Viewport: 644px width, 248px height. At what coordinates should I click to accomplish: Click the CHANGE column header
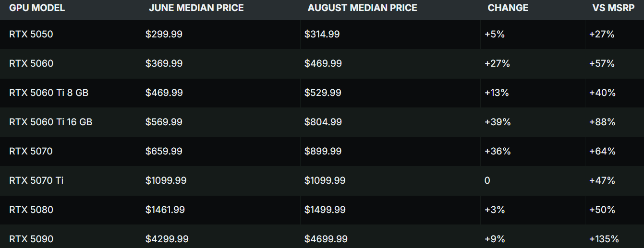508,8
